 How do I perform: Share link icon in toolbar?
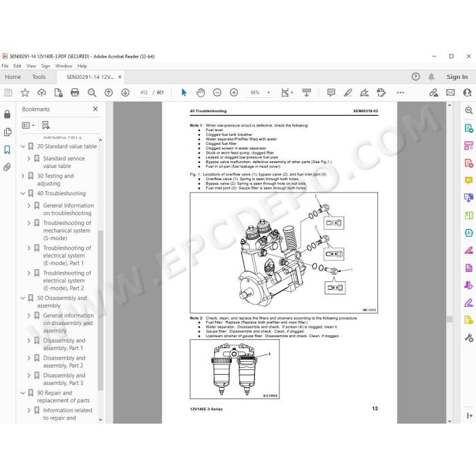point(434,92)
